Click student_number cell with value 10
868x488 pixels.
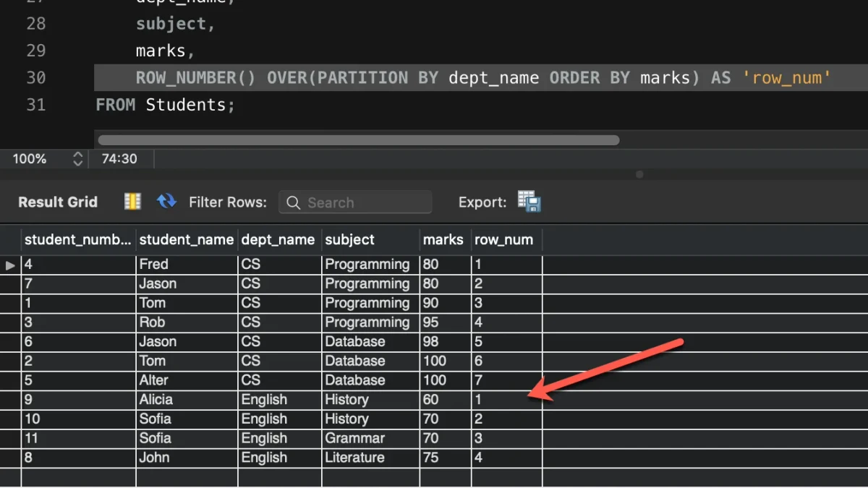(78, 419)
